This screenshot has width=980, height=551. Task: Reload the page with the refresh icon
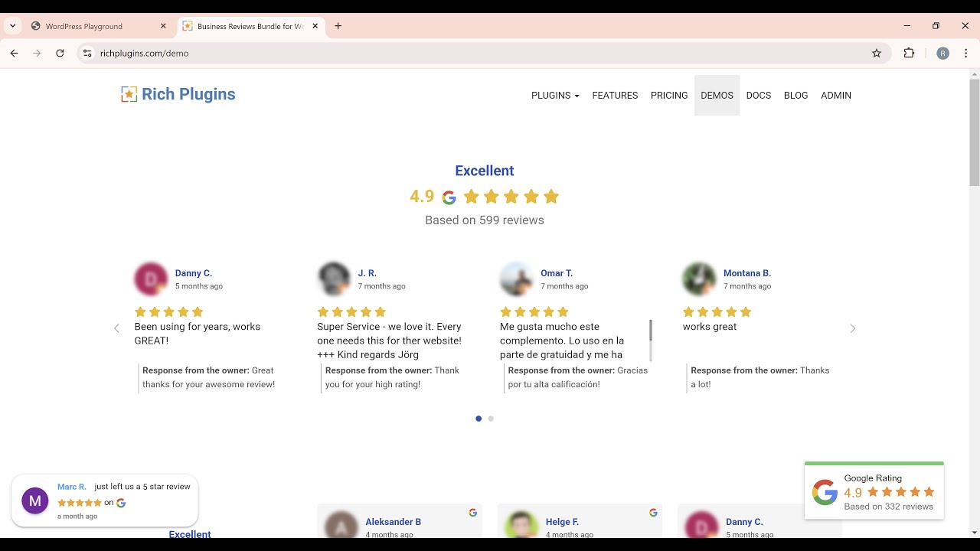[60, 53]
